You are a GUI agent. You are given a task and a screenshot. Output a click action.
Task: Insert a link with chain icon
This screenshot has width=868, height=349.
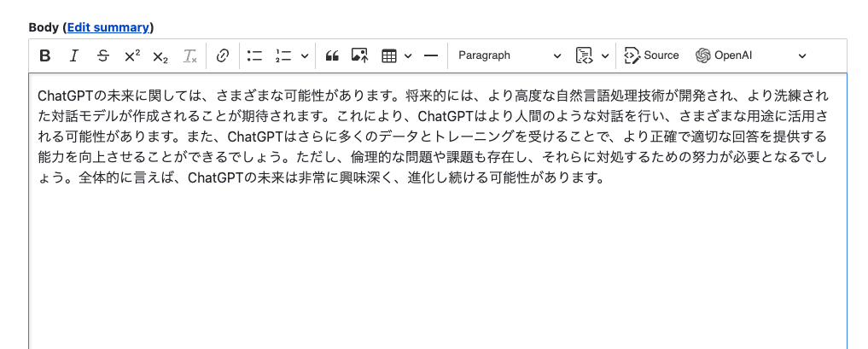click(223, 55)
